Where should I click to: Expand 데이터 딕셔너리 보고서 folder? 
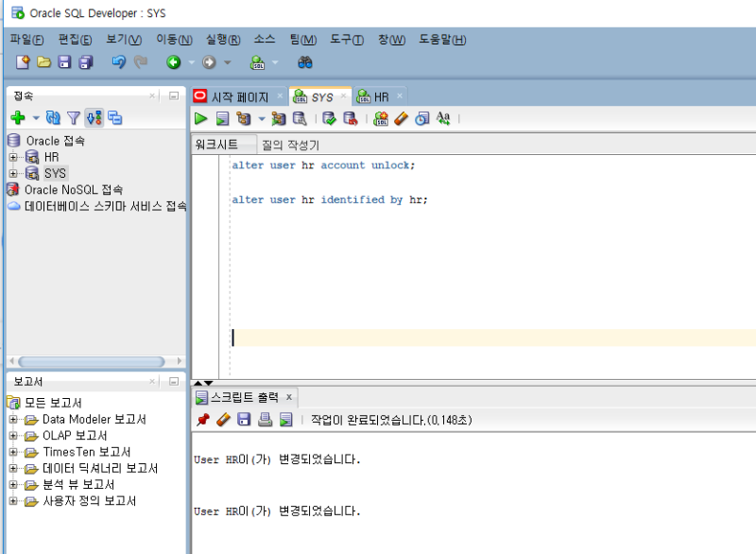[x=13, y=469]
